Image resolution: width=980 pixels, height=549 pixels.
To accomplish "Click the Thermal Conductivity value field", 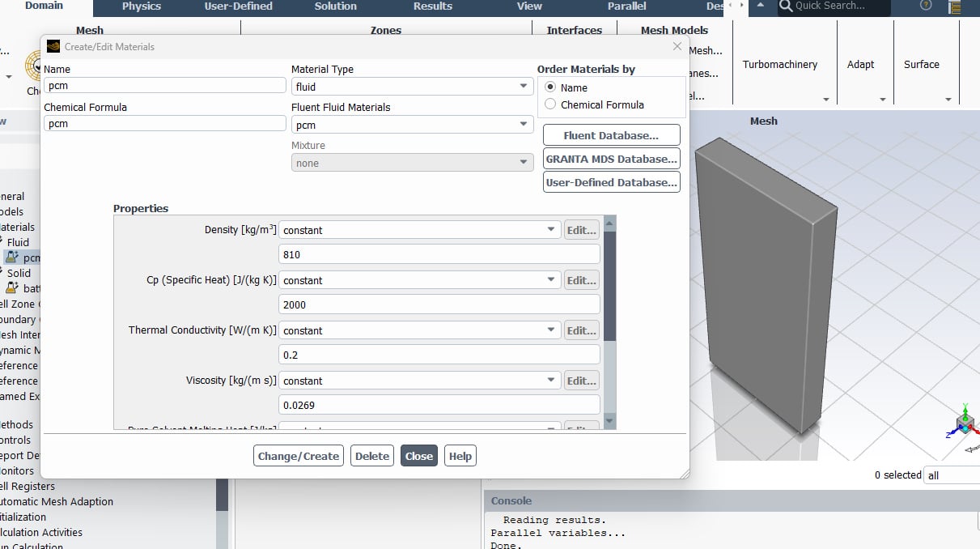I will point(439,355).
